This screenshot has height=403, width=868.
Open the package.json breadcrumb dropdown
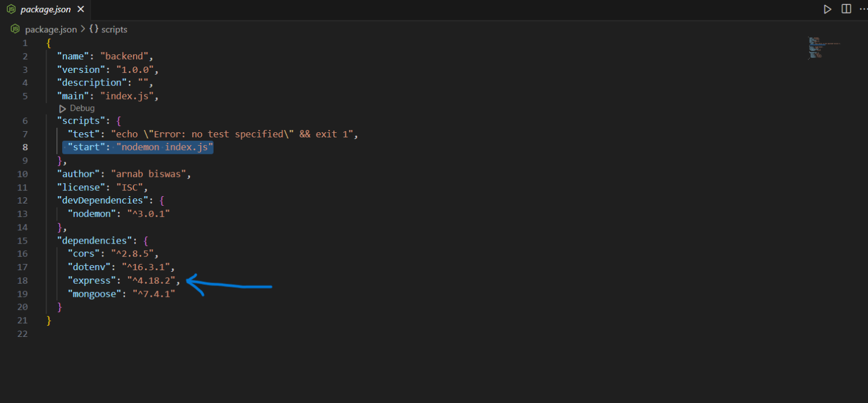pyautogui.click(x=51, y=29)
